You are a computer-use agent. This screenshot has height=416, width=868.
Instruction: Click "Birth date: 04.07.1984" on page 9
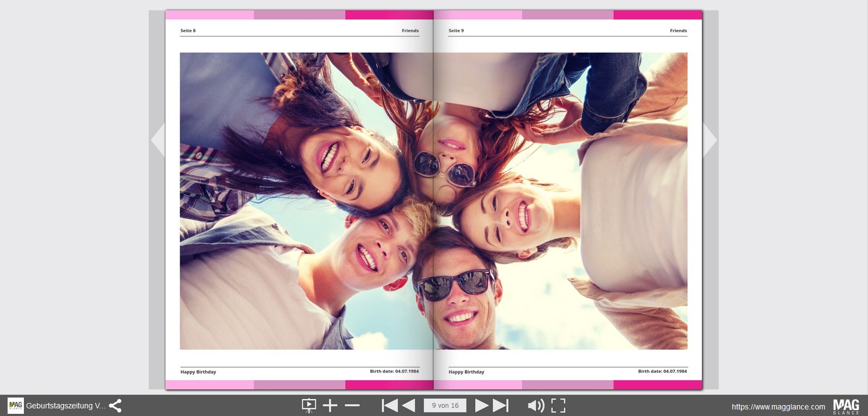[663, 371]
